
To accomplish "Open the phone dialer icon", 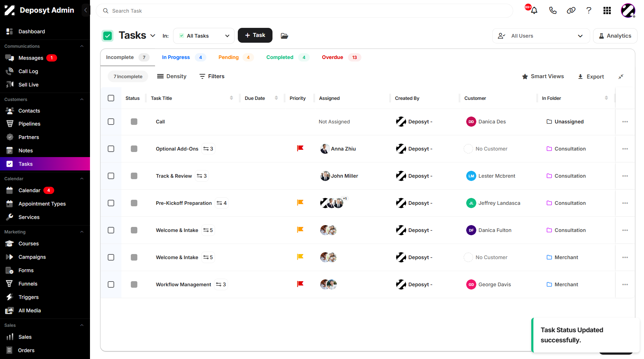I will coord(553,10).
